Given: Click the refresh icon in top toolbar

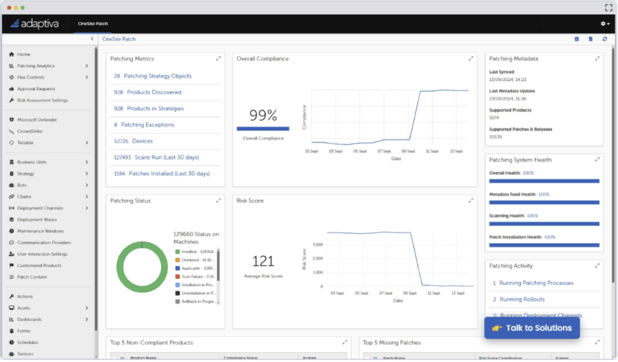Looking at the screenshot, I should 605,39.
